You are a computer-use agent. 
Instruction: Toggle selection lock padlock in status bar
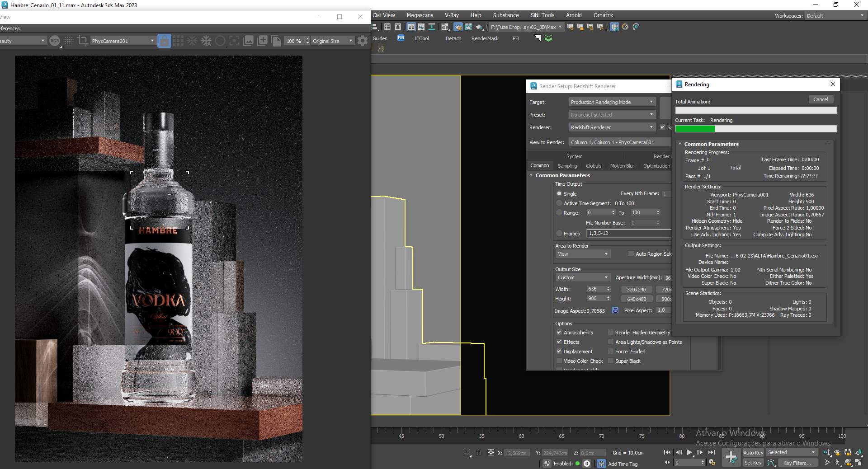479,452
